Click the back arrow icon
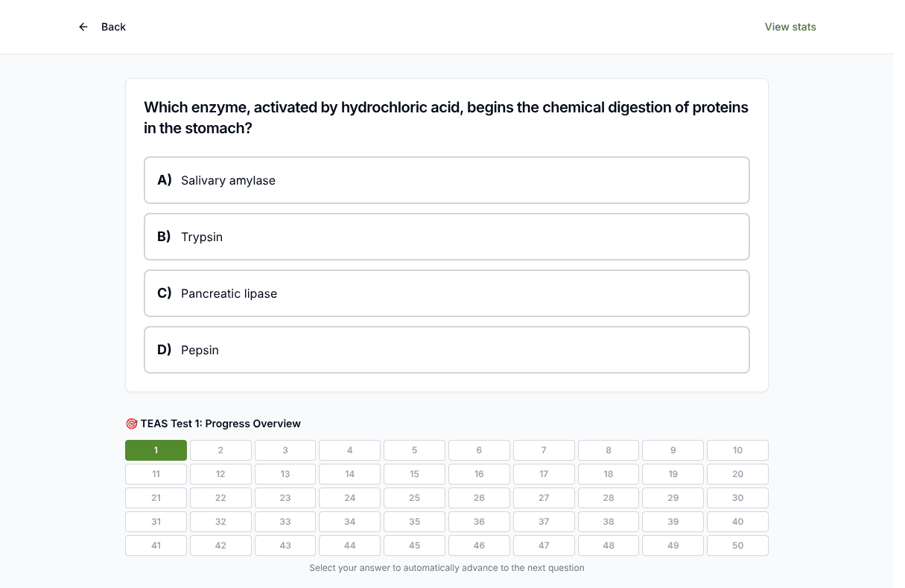 click(x=83, y=27)
